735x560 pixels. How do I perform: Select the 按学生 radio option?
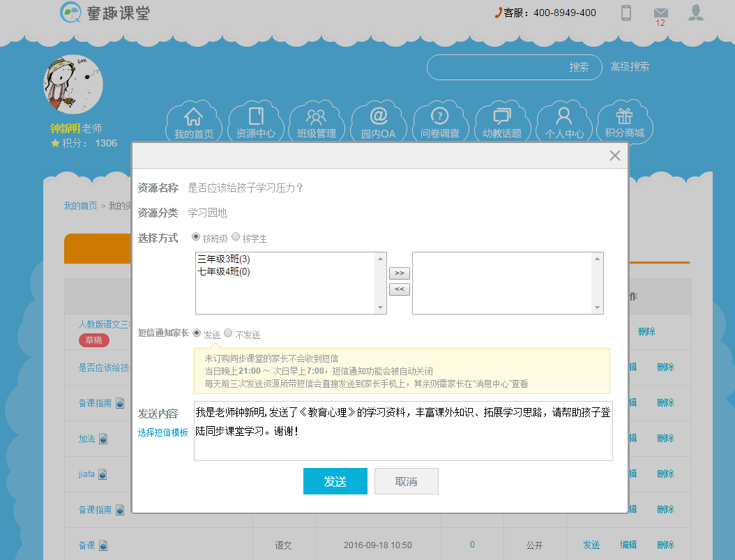pyautogui.click(x=236, y=237)
